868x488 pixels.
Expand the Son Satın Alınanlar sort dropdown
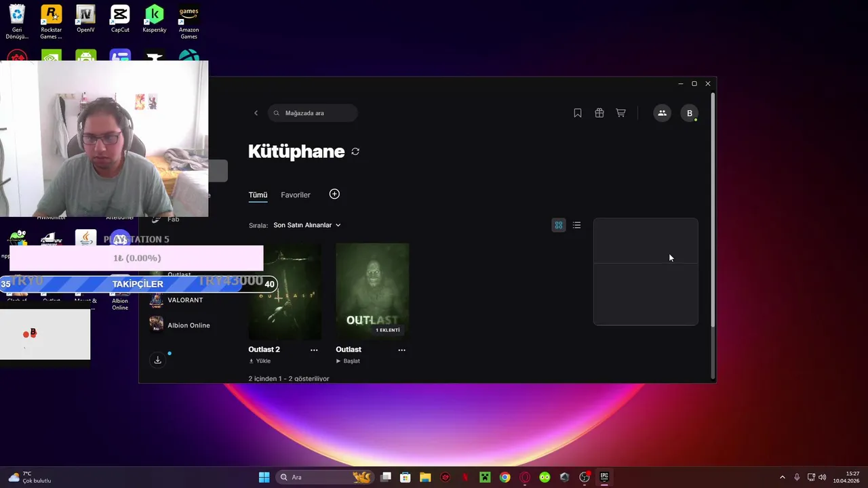tap(307, 225)
